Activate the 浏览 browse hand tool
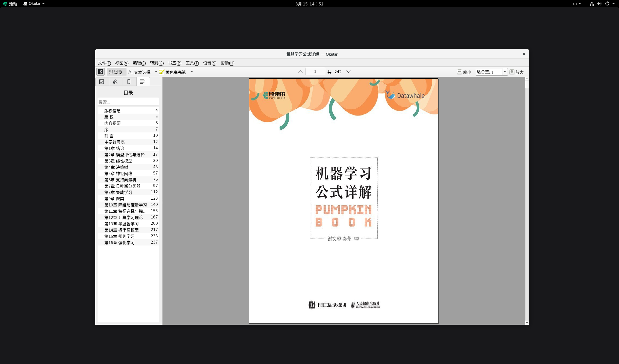 tap(115, 72)
